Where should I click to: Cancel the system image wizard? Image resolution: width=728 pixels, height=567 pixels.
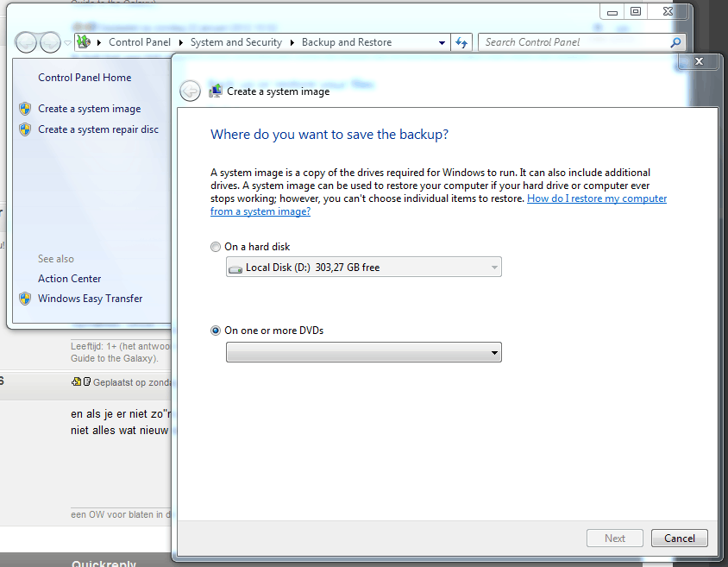tap(679, 538)
